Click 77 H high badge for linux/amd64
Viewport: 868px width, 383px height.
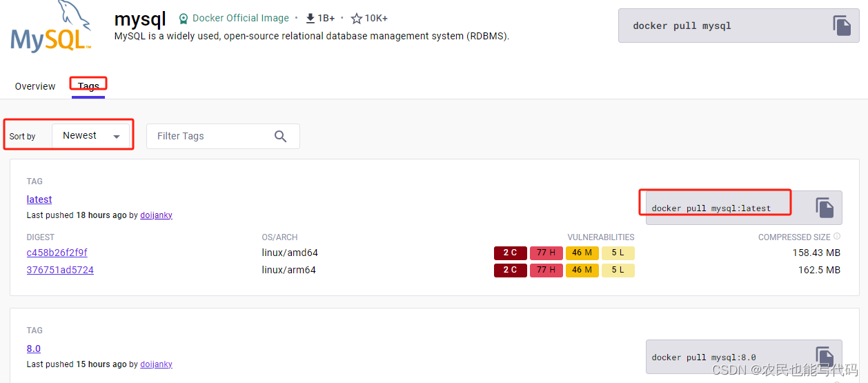pos(546,253)
